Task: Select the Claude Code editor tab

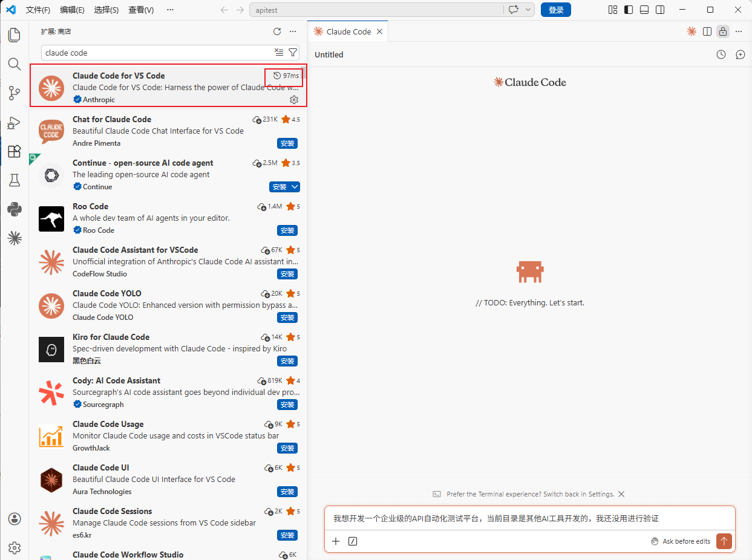Action: coord(348,31)
